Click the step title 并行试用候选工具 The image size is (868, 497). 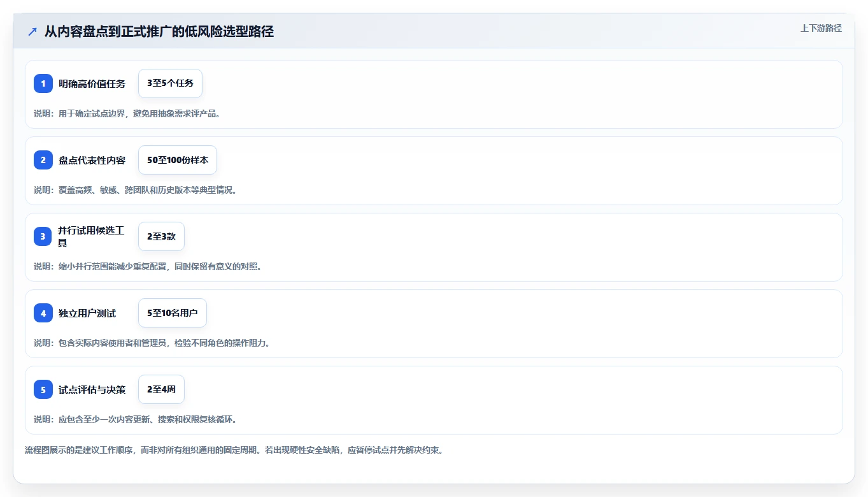pos(92,236)
